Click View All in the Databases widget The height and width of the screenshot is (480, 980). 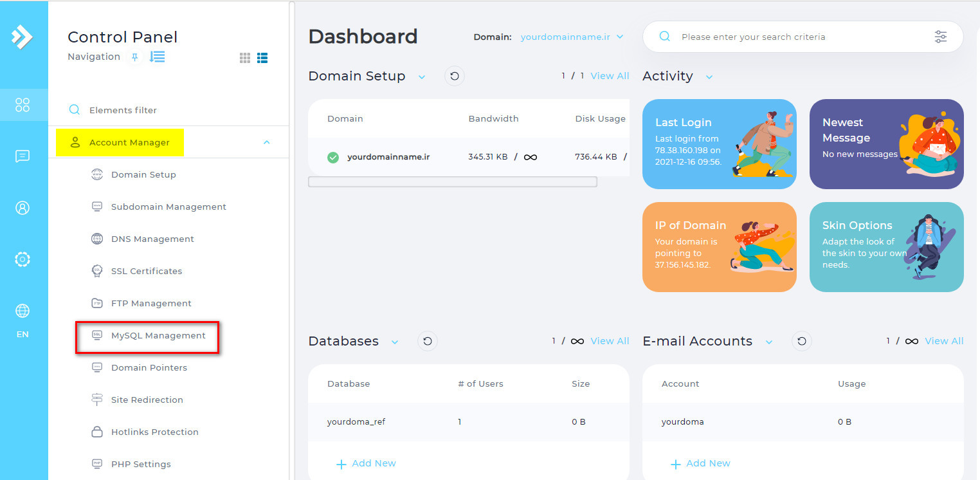610,341
